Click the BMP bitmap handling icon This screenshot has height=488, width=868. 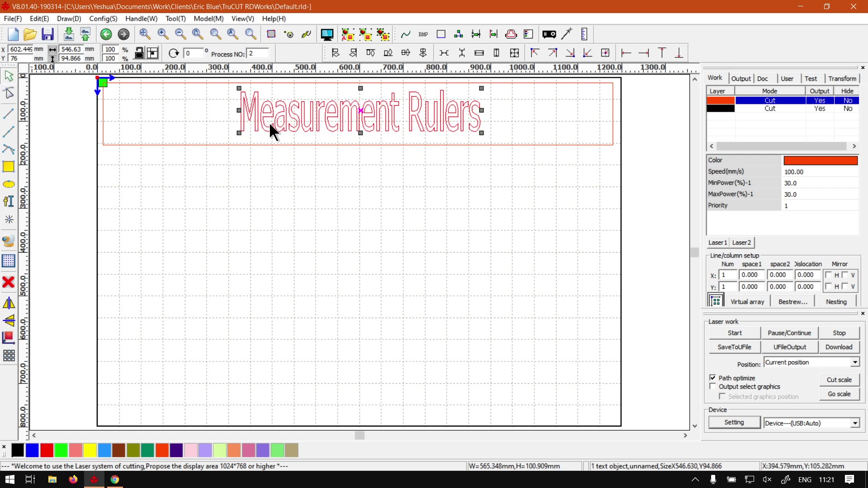423,34
